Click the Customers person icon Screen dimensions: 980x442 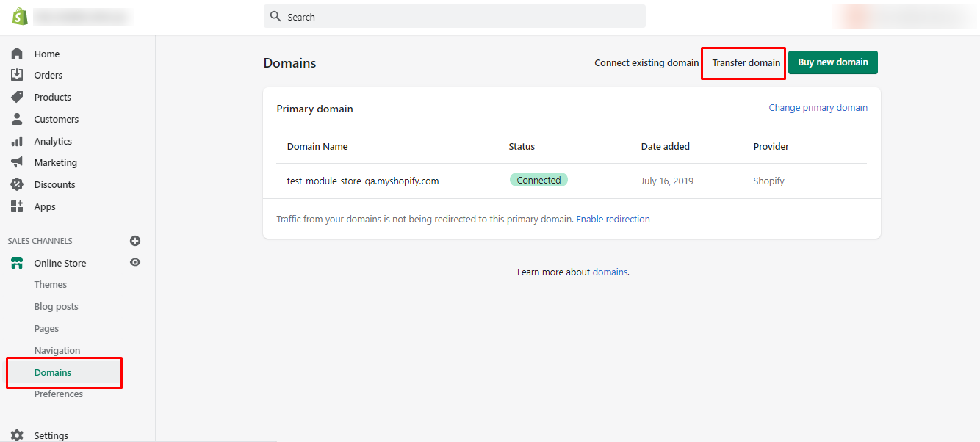pyautogui.click(x=17, y=119)
